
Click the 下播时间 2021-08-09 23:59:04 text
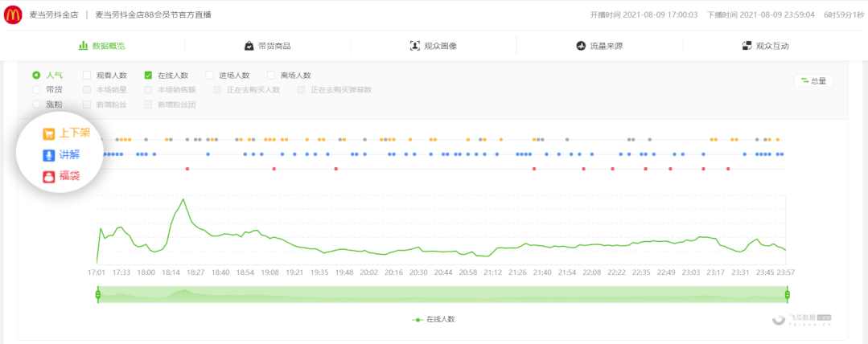pyautogui.click(x=761, y=15)
